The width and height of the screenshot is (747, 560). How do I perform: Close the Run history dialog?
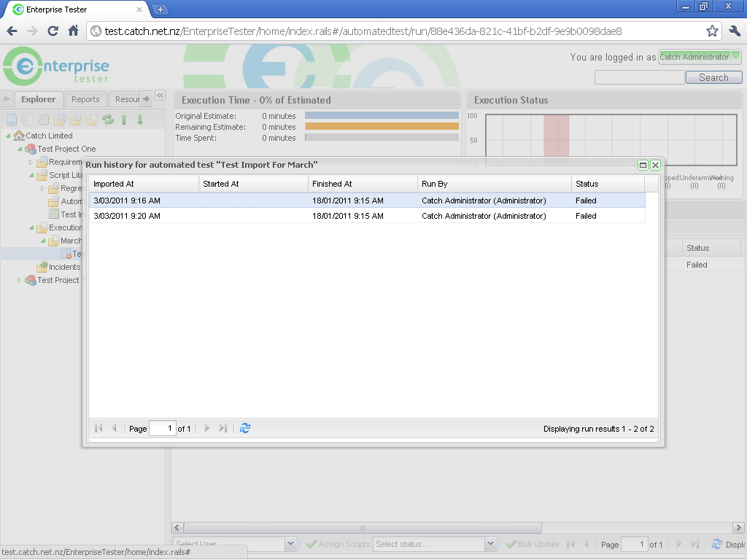(x=655, y=166)
